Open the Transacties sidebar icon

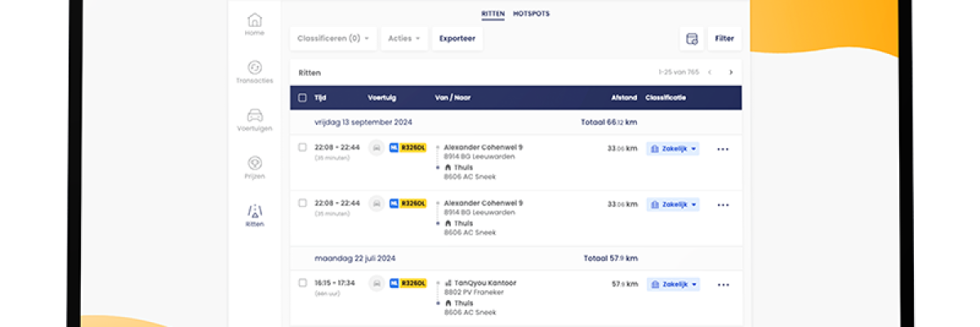coord(255,68)
